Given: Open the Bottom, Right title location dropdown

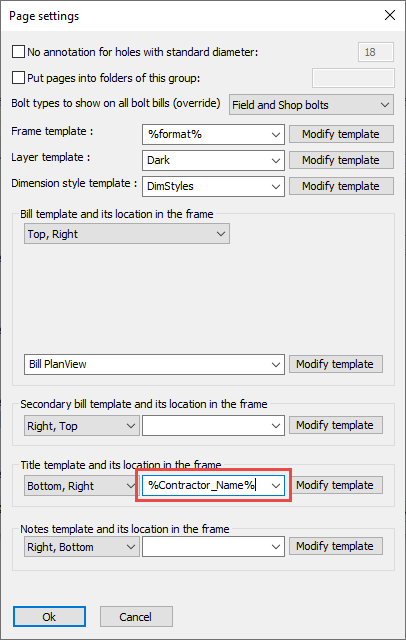Looking at the screenshot, I should (80, 486).
